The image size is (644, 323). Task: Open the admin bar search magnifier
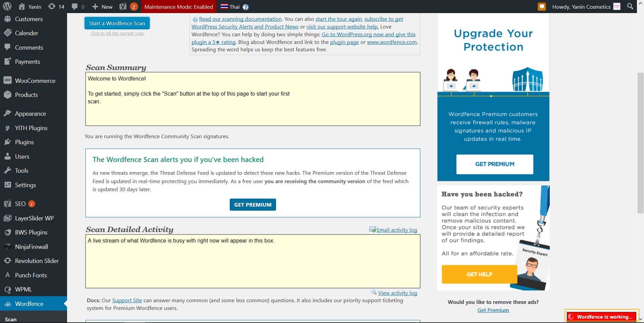pos(630,6)
